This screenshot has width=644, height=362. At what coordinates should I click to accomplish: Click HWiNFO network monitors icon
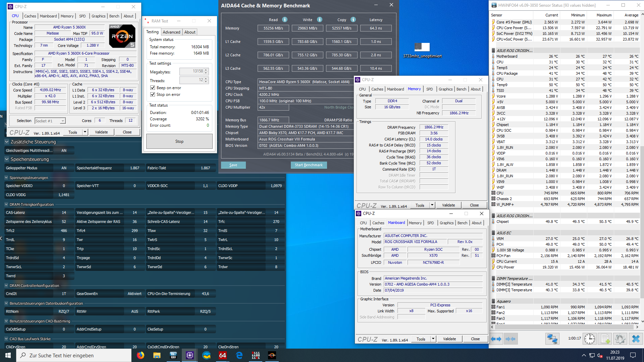(x=552, y=339)
